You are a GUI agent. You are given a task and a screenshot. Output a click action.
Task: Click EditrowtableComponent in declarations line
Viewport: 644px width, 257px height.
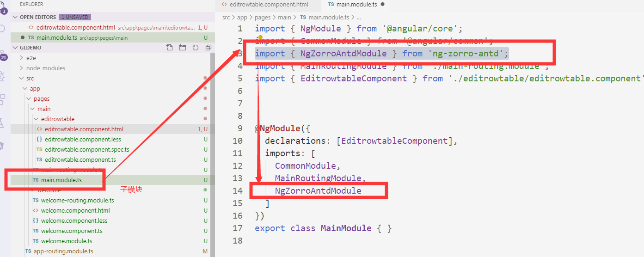(394, 141)
